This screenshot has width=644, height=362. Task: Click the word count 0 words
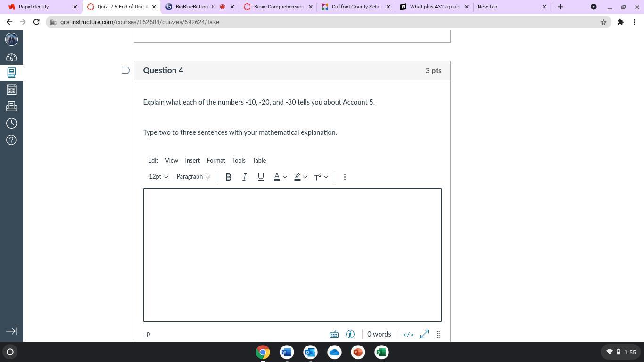(x=379, y=334)
